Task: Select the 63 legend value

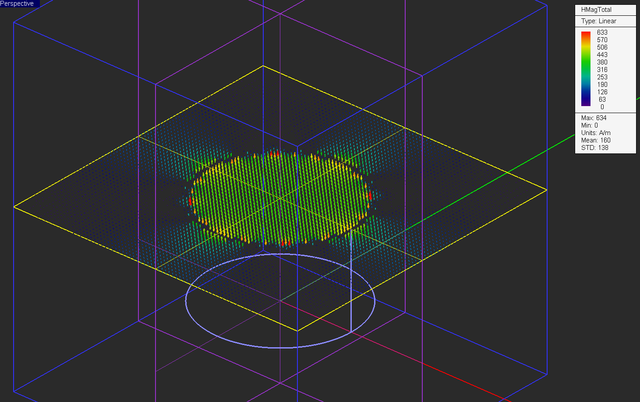Action: point(602,99)
